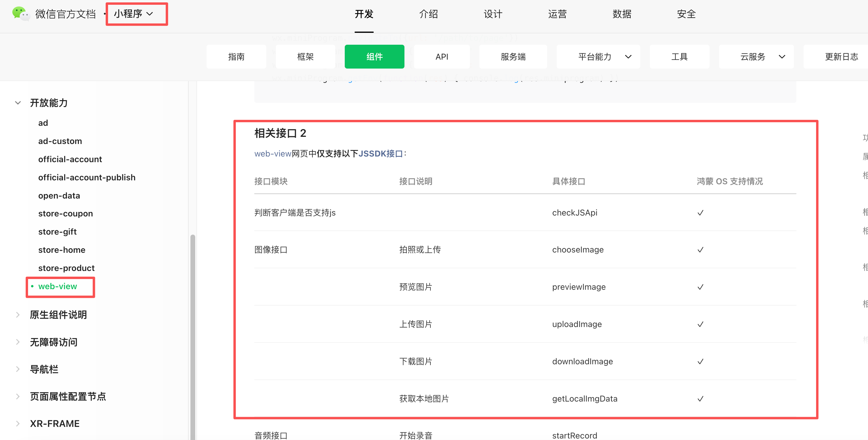This screenshot has height=440, width=868.
Task: Open the 小程序 dropdown selector
Action: (x=133, y=14)
